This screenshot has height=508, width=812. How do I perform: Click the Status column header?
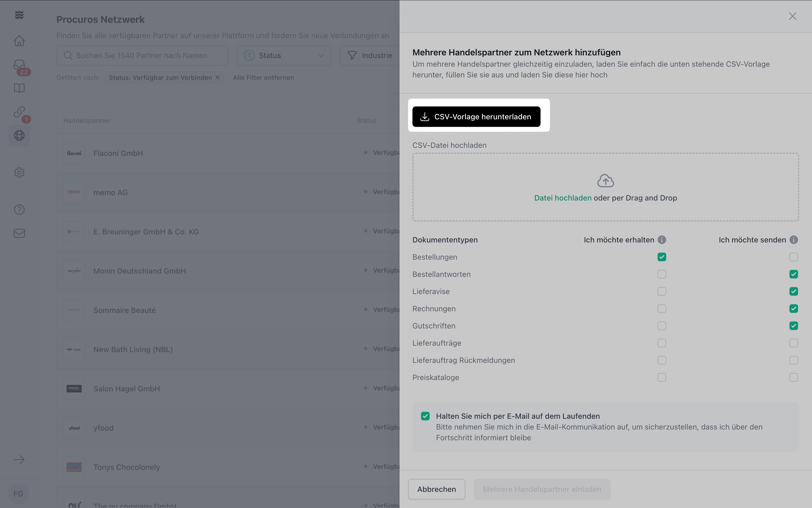tap(367, 121)
